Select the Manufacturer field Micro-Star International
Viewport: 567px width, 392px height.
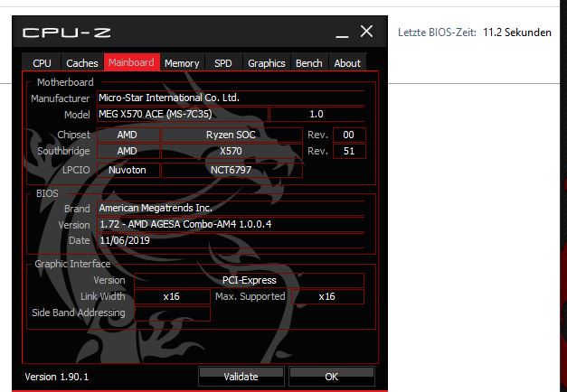pos(231,98)
